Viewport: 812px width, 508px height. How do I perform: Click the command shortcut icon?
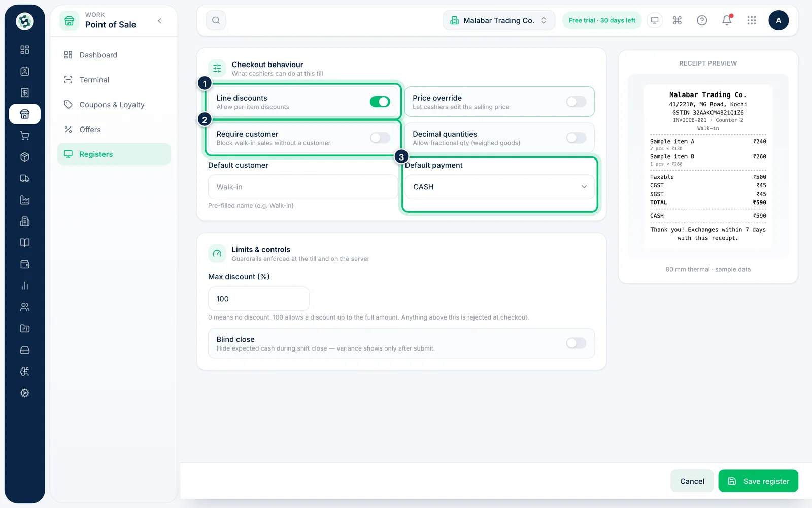point(677,20)
